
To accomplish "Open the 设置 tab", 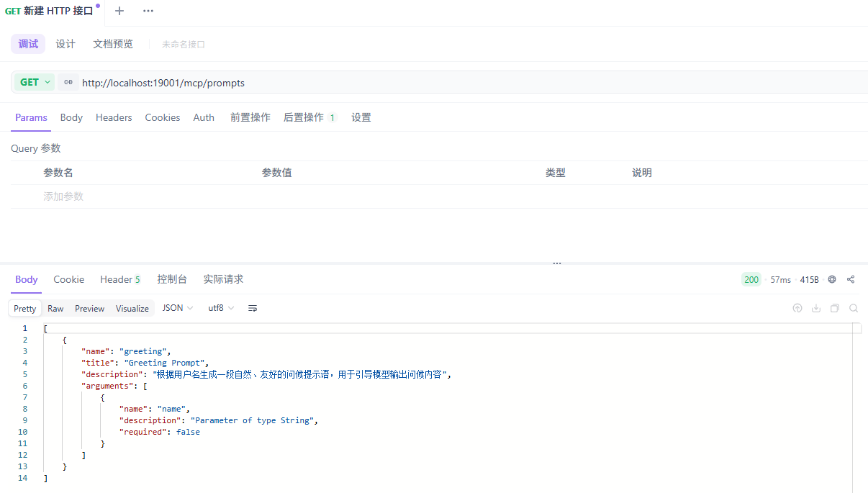I will (x=361, y=117).
